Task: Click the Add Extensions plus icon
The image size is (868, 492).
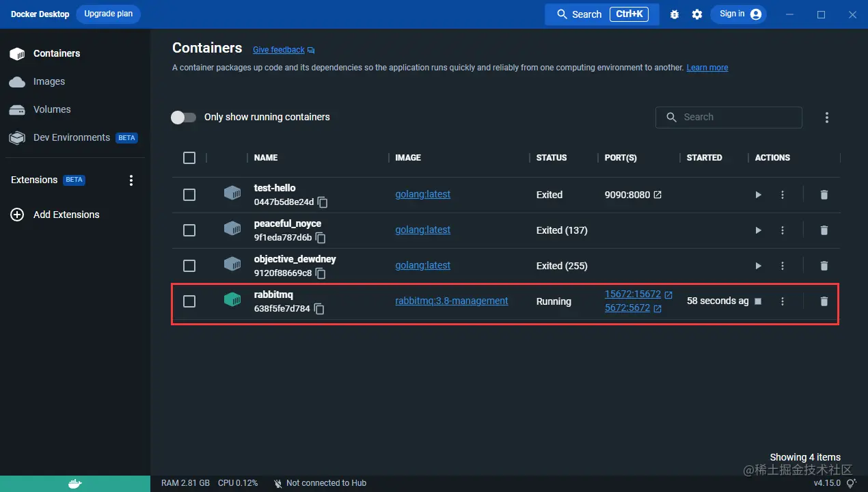Action: 17,215
